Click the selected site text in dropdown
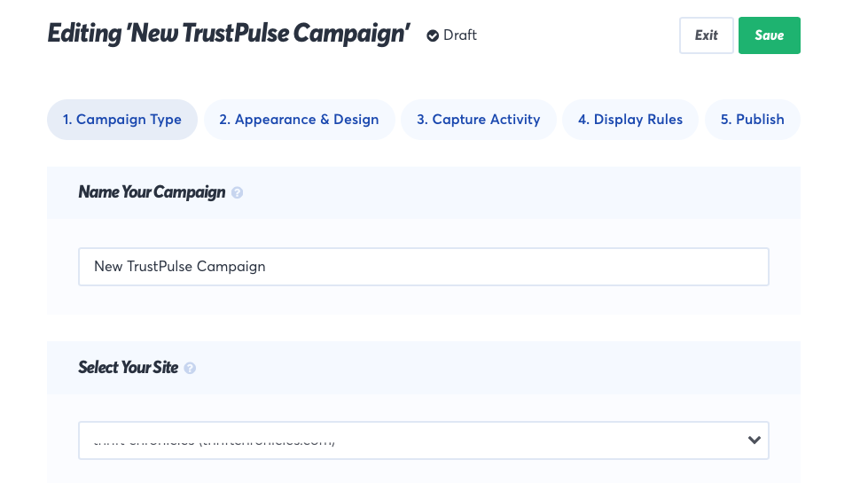Image resolution: width=868 pixels, height=483 pixels. pyautogui.click(x=214, y=440)
